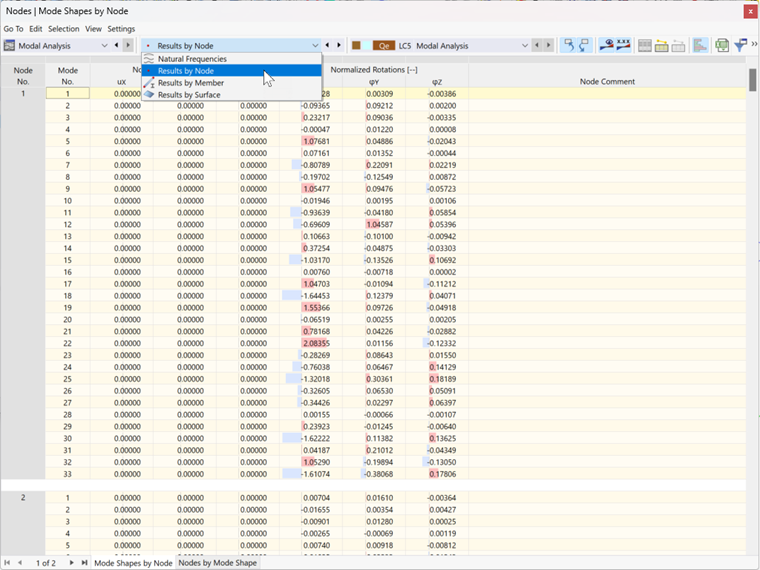Select Natural Frequencies from the list

(x=232, y=59)
